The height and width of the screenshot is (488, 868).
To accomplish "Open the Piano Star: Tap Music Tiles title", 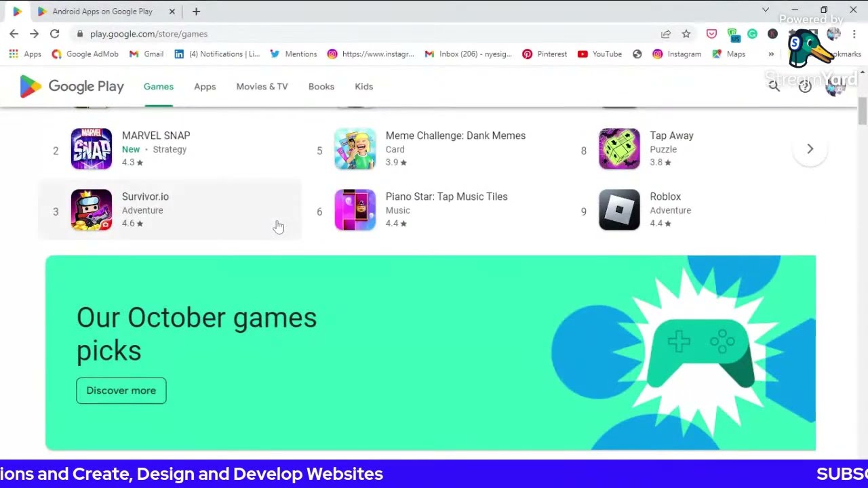I will pyautogui.click(x=447, y=197).
